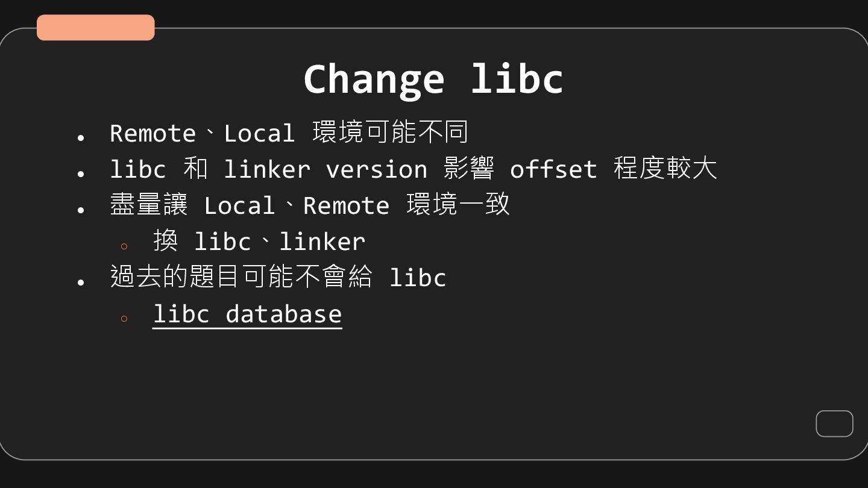Select the line about linker version and offset
Image resolution: width=868 pixels, height=488 pixels.
(x=414, y=169)
